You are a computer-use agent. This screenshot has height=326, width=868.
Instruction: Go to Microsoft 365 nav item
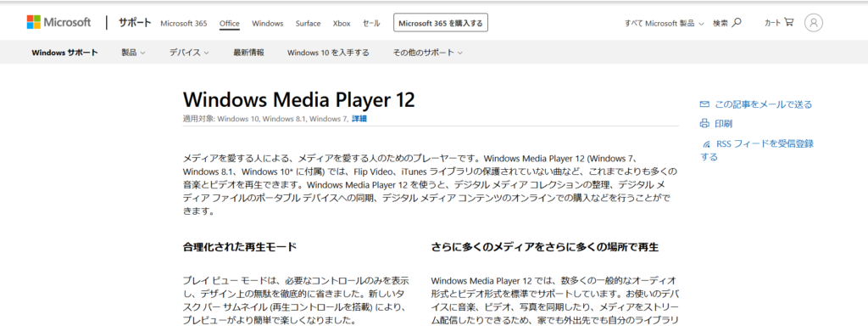click(184, 23)
